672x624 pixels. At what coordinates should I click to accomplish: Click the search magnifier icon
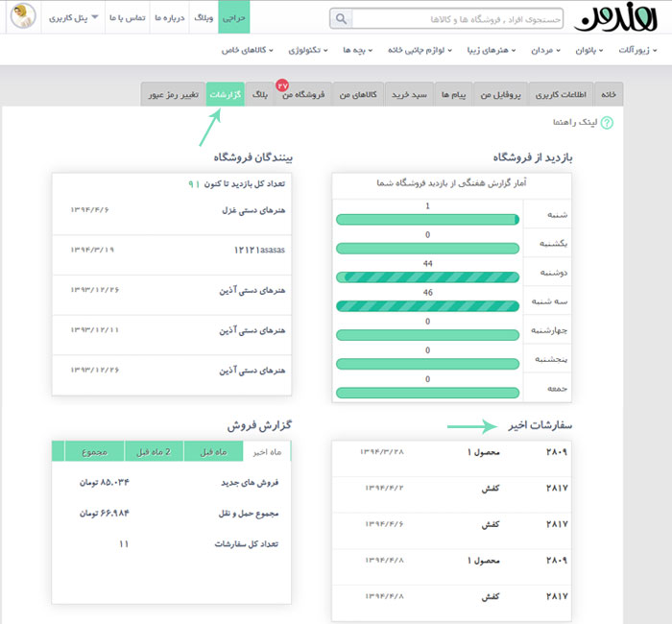340,18
